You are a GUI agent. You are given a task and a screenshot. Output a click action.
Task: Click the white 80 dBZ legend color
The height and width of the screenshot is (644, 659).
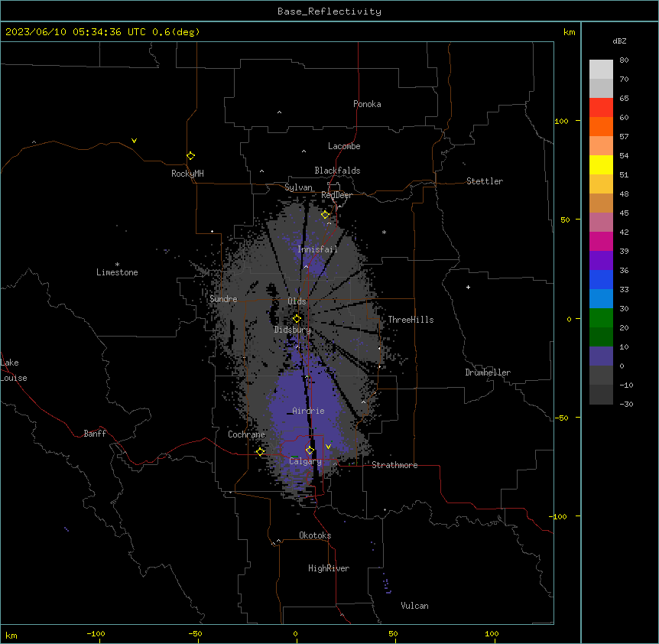pyautogui.click(x=601, y=70)
